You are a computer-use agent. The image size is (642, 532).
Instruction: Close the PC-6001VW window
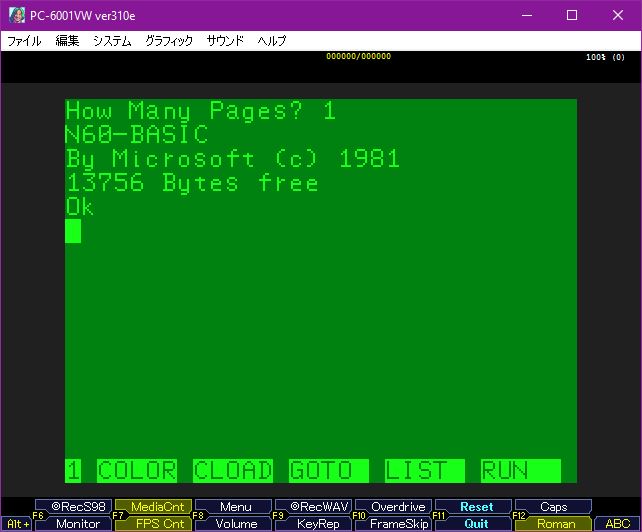click(x=617, y=16)
